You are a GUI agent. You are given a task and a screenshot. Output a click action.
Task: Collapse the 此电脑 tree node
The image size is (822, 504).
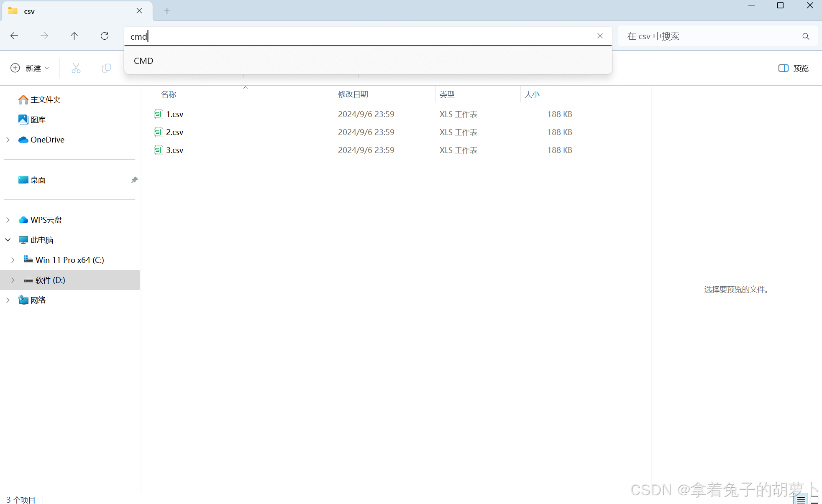tap(8, 240)
